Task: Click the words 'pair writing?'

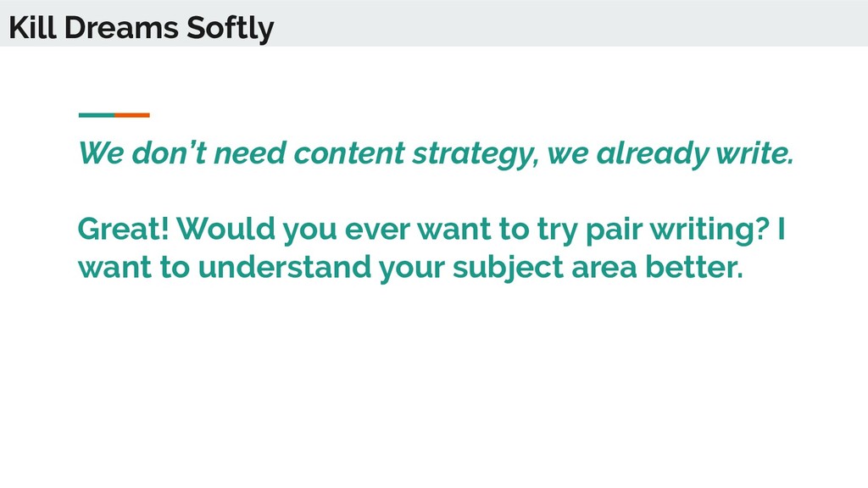Action: (677, 230)
